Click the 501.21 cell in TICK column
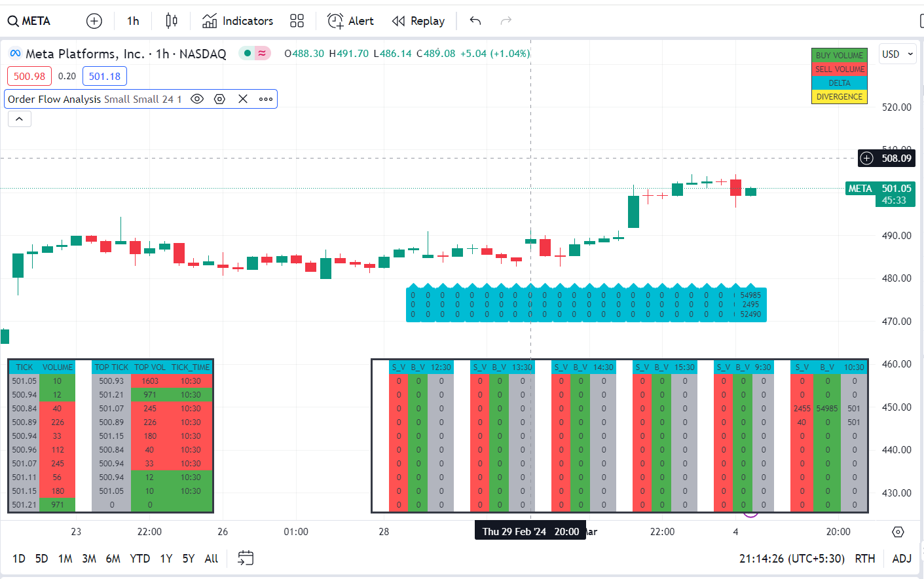Image resolution: width=924 pixels, height=579 pixels. 24,504
